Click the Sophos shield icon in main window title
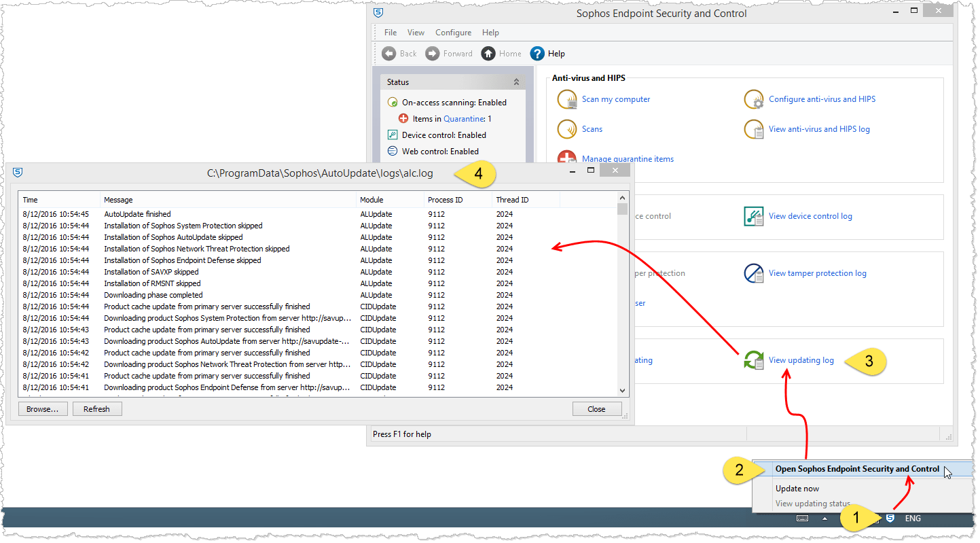Image resolution: width=980 pixels, height=543 pixels. (x=378, y=13)
